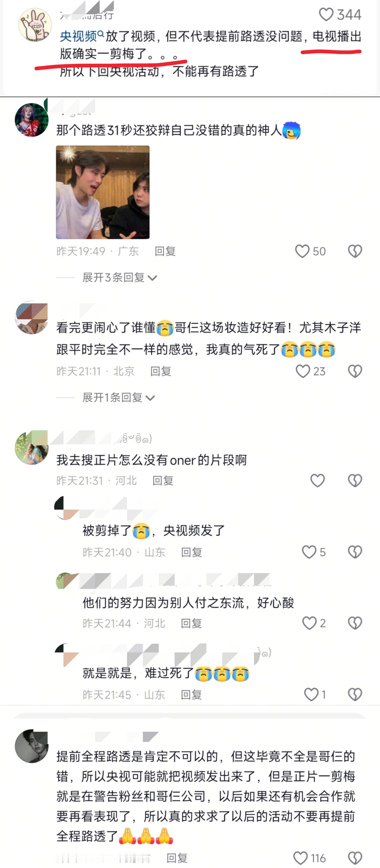Open the red-haired performer avatar profile
380x868 pixels.
pyautogui.click(x=32, y=120)
